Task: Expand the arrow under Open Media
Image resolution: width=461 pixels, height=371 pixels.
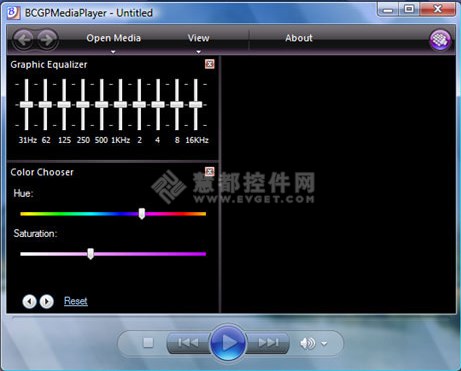Action: tap(113, 52)
